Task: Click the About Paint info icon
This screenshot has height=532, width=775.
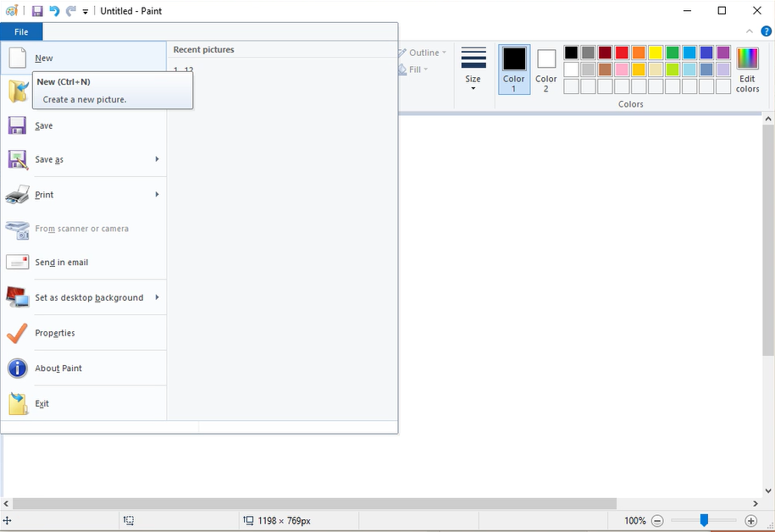Action: tap(17, 369)
